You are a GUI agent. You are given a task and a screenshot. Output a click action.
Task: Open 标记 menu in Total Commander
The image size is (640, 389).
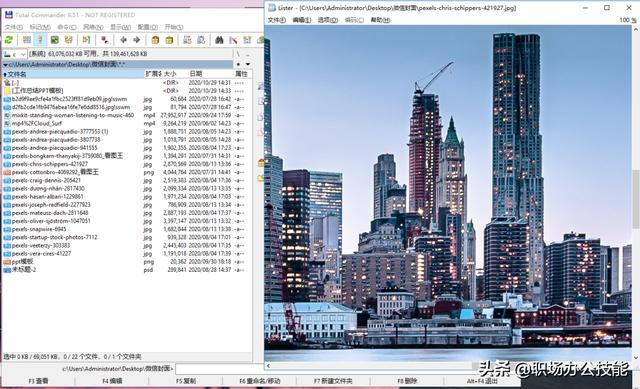click(x=40, y=27)
